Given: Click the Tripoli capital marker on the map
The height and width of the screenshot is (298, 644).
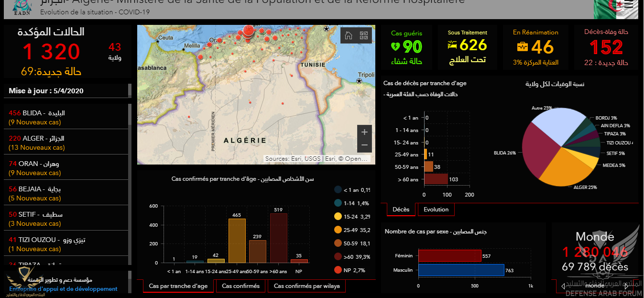Looking at the screenshot, I should point(359,82).
